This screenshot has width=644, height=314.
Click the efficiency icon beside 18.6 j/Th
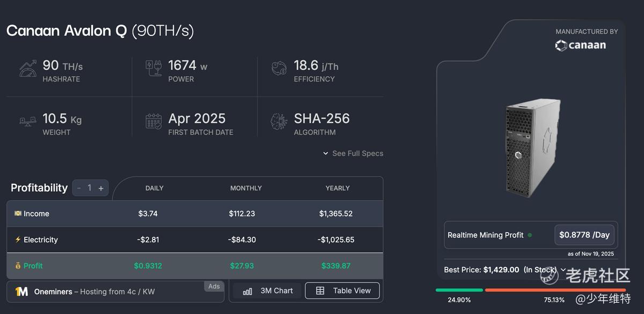coord(279,70)
